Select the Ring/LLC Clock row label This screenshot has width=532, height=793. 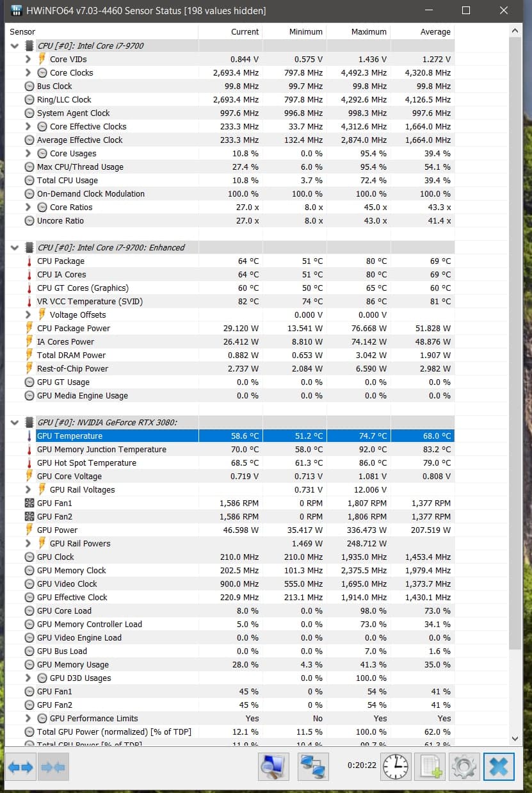pos(64,99)
